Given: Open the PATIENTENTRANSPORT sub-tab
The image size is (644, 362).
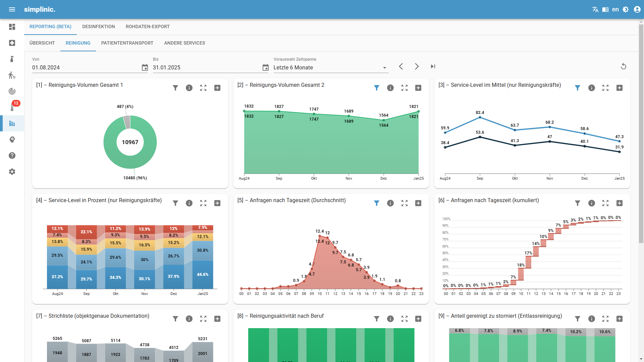Looking at the screenshot, I should 127,43.
